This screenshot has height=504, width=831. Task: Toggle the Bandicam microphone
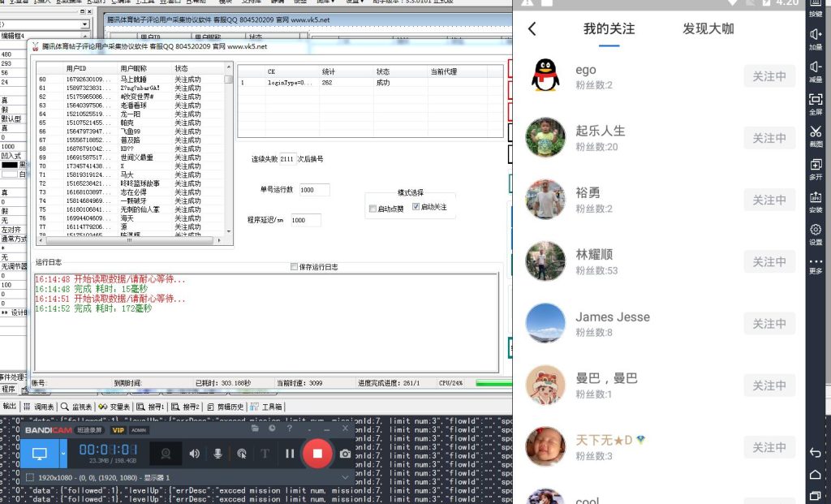[x=217, y=454]
